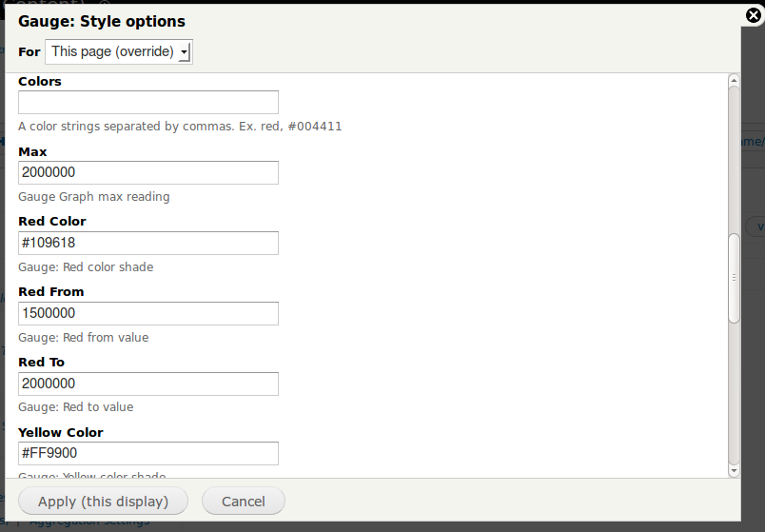Cancel the style options changes
Viewport: 765px width, 532px height.
[244, 502]
